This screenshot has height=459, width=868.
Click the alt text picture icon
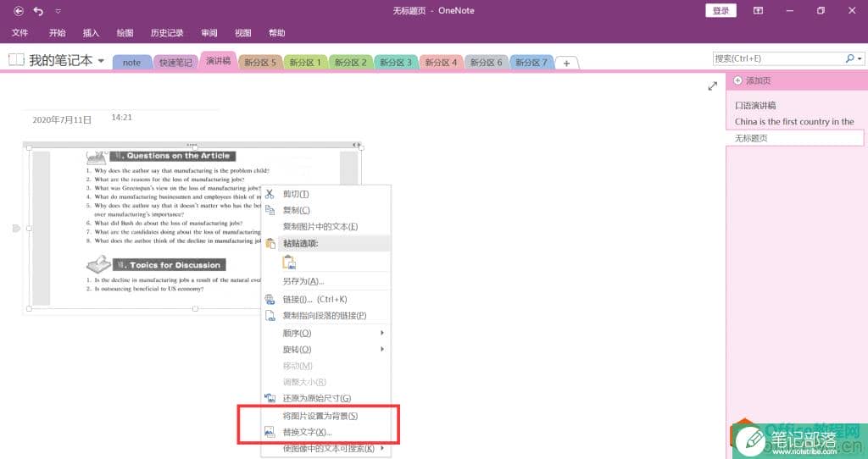tap(270, 432)
